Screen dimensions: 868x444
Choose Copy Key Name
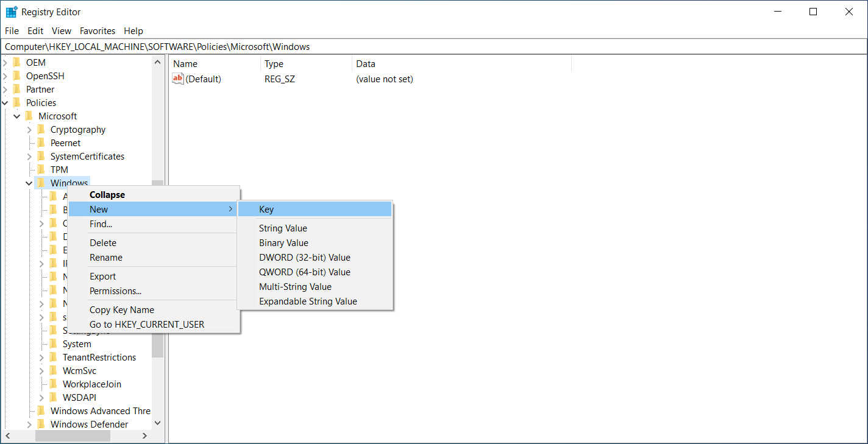point(154,309)
